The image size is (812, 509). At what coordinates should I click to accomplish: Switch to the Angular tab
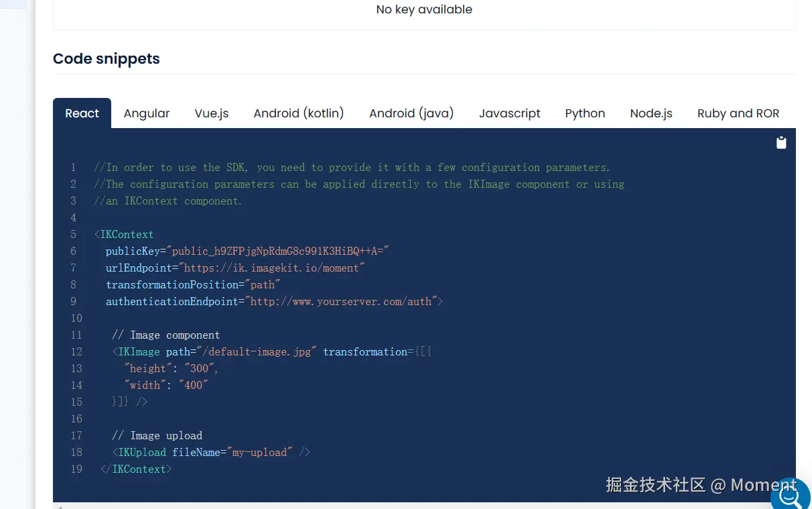coord(147,113)
